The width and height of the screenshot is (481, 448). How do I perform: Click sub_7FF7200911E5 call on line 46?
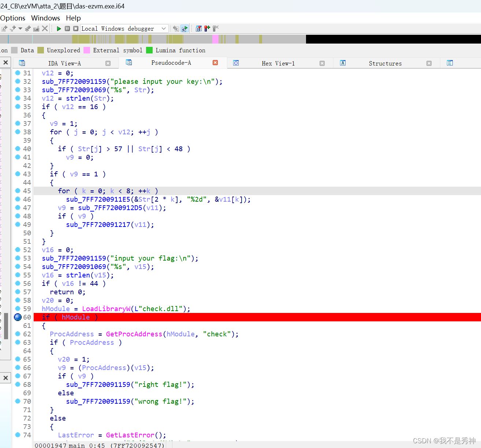98,199
